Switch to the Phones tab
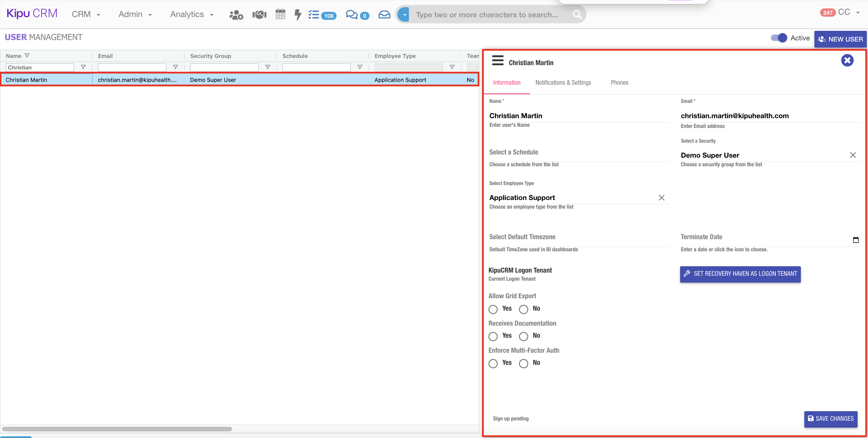The image size is (868, 438). (619, 83)
